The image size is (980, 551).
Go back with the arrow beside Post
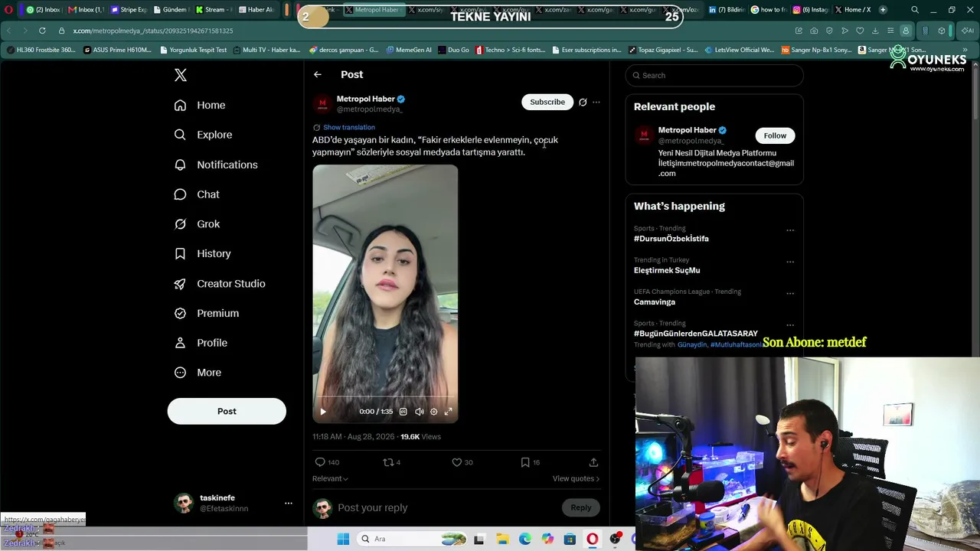[318, 74]
